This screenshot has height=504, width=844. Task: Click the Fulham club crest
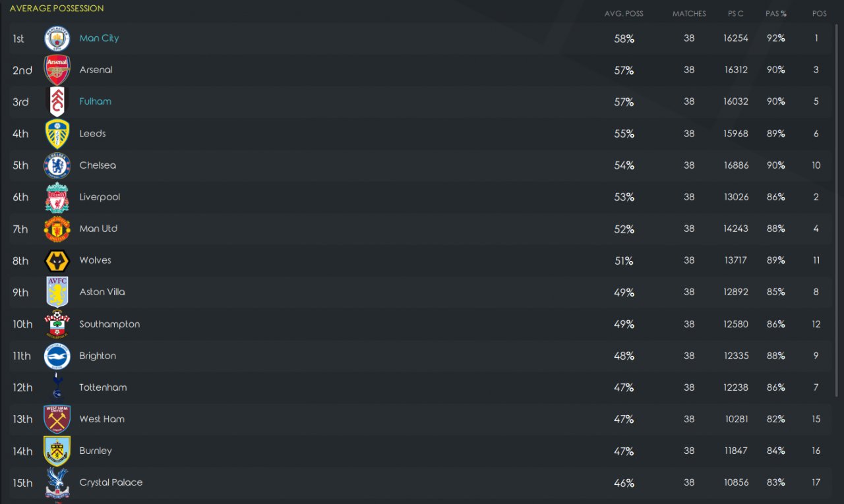coord(57,101)
